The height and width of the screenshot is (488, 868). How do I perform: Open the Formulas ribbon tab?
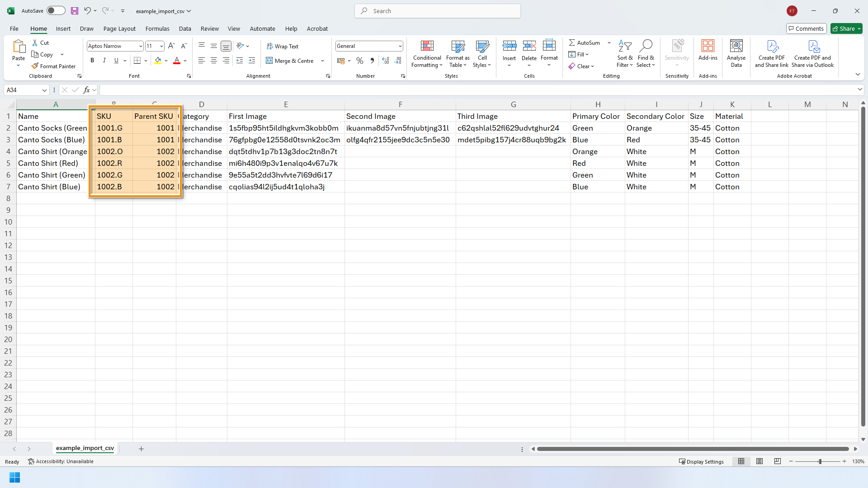tap(157, 28)
